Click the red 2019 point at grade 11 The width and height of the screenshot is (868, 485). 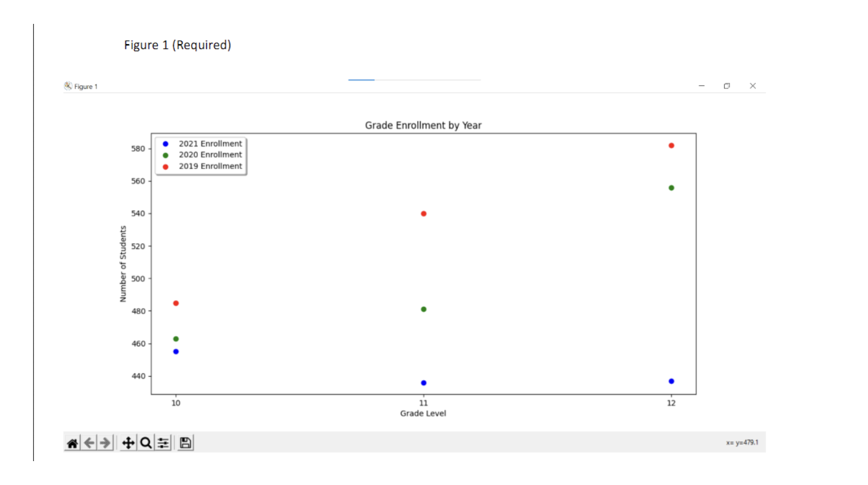point(424,214)
